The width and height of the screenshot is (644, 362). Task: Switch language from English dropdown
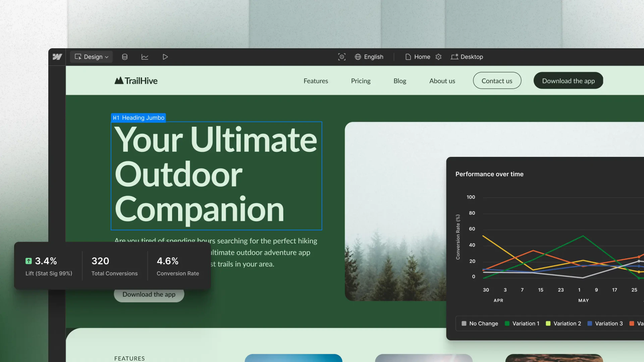pyautogui.click(x=373, y=57)
